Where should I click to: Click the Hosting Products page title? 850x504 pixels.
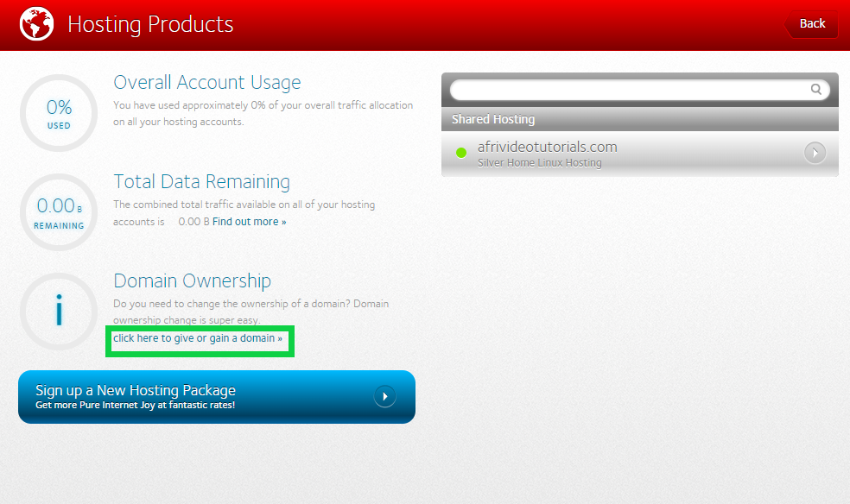click(150, 24)
